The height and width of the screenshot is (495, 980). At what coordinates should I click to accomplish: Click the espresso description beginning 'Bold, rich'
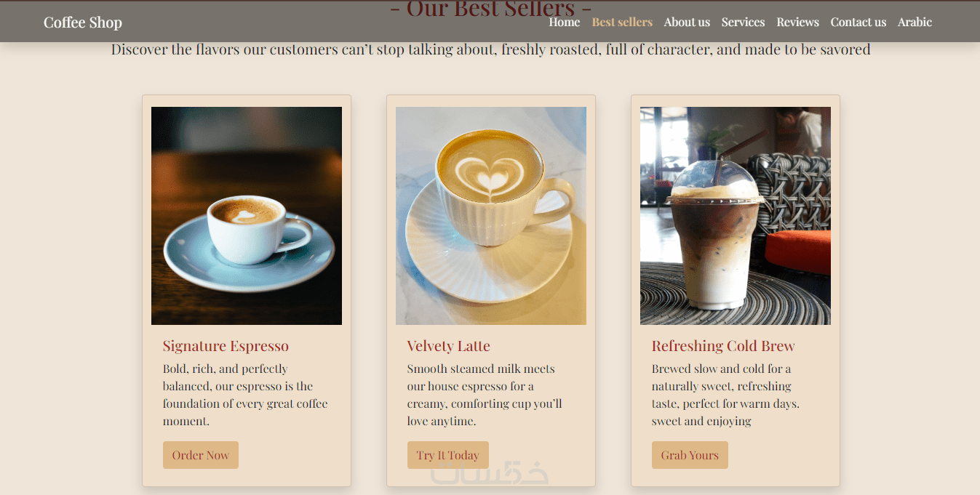(246, 395)
